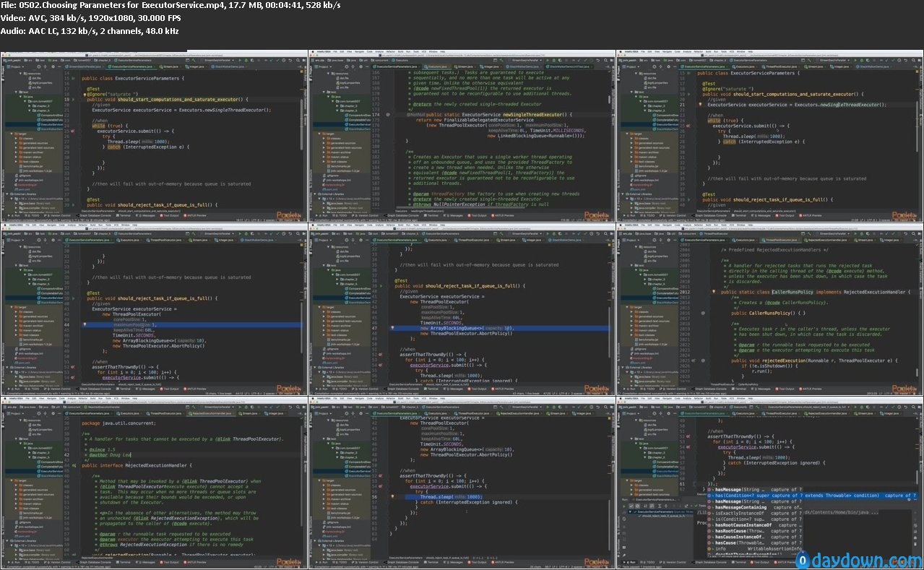
Task: Open the thumbnail showing the RejectedExecutionHandler interface
Action: [x=155, y=482]
